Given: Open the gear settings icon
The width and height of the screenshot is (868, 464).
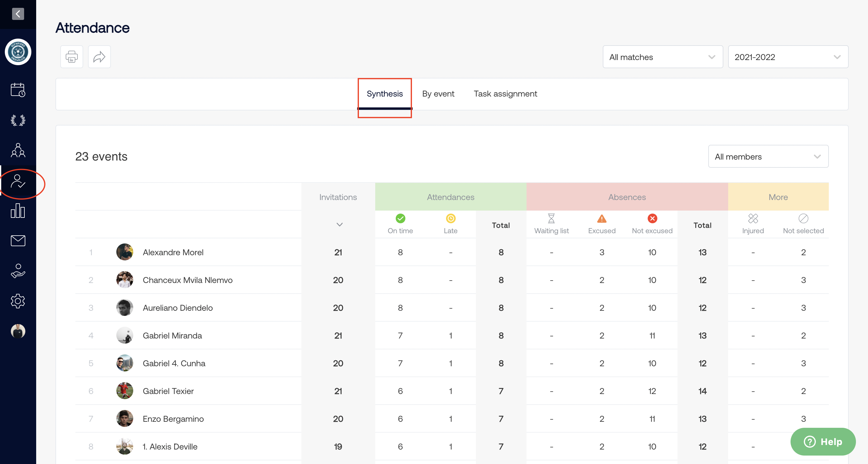Looking at the screenshot, I should [x=18, y=301].
